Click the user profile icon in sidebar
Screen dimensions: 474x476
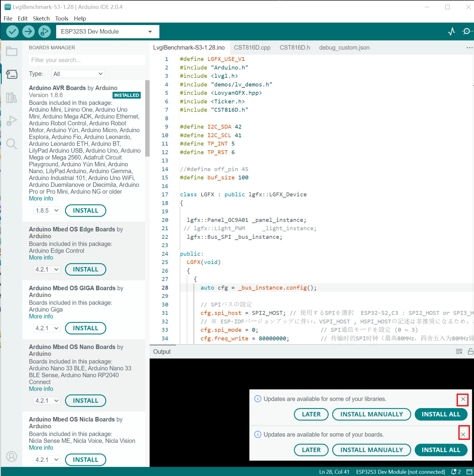[12, 456]
